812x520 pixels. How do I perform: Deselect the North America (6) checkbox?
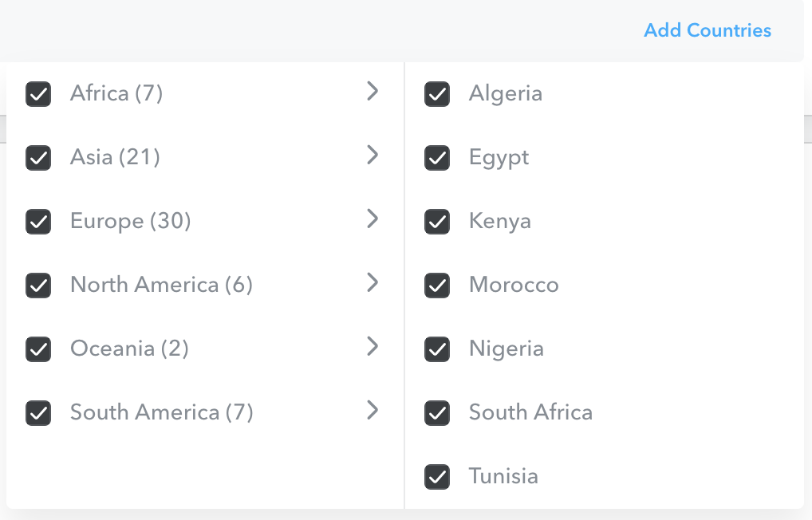pos(38,286)
